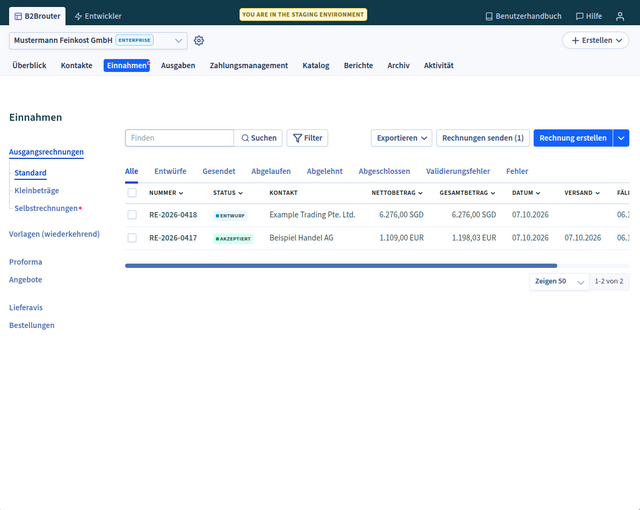Open the Hilfe chat link
The width and height of the screenshot is (640, 510).
click(589, 16)
